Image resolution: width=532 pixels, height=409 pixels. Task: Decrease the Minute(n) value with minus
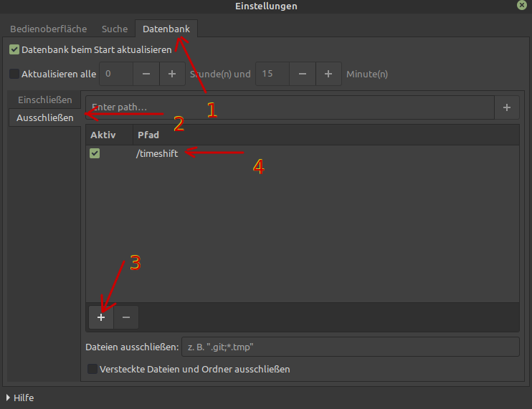303,74
